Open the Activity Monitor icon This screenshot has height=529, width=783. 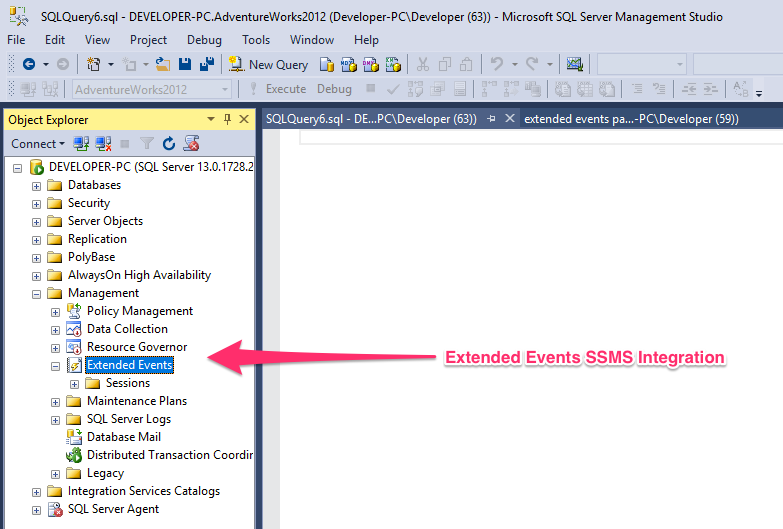[x=575, y=64]
